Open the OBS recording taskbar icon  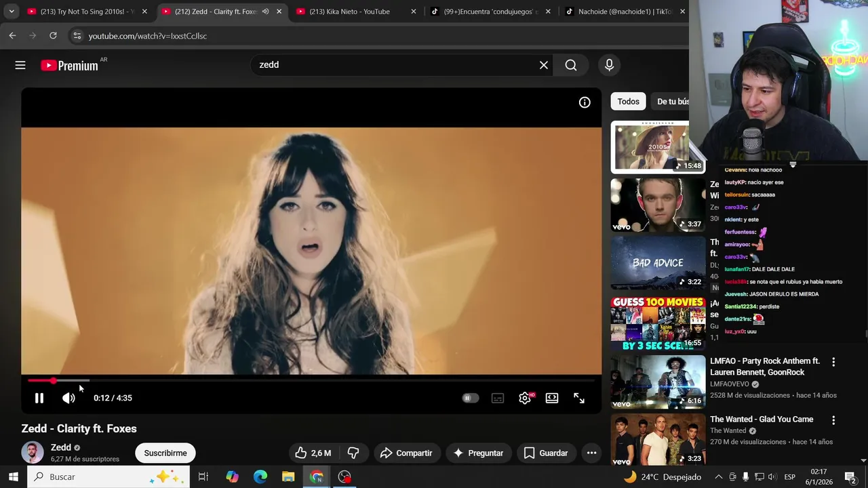coord(344,477)
